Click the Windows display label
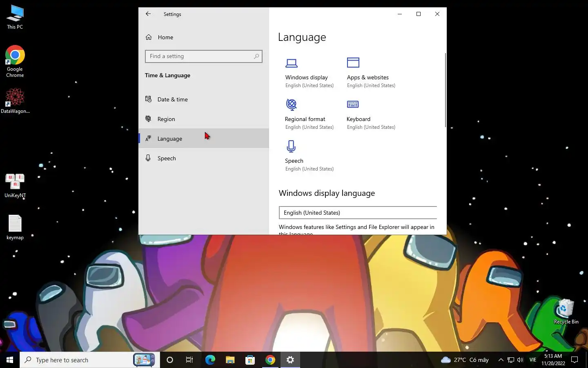Image resolution: width=588 pixels, height=368 pixels. click(306, 77)
